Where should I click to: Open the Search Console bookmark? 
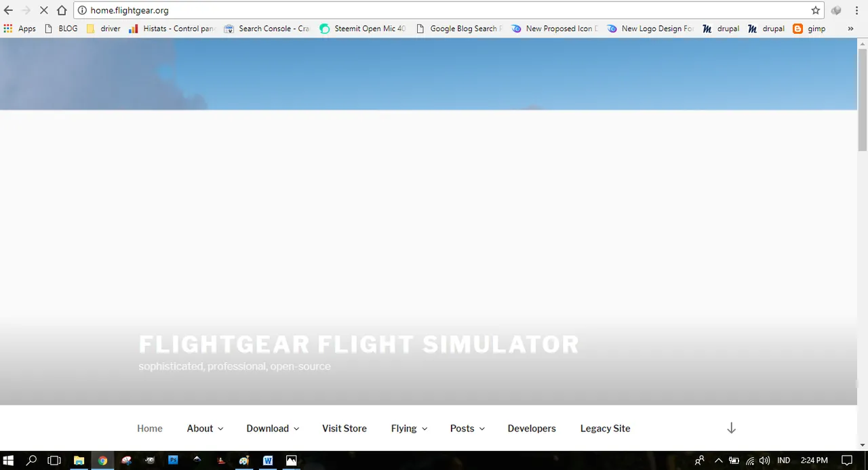267,28
